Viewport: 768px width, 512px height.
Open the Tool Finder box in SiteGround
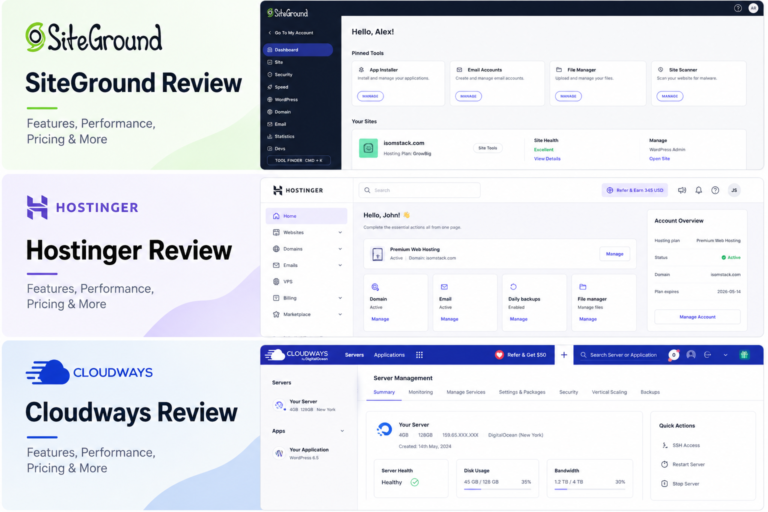coord(298,160)
